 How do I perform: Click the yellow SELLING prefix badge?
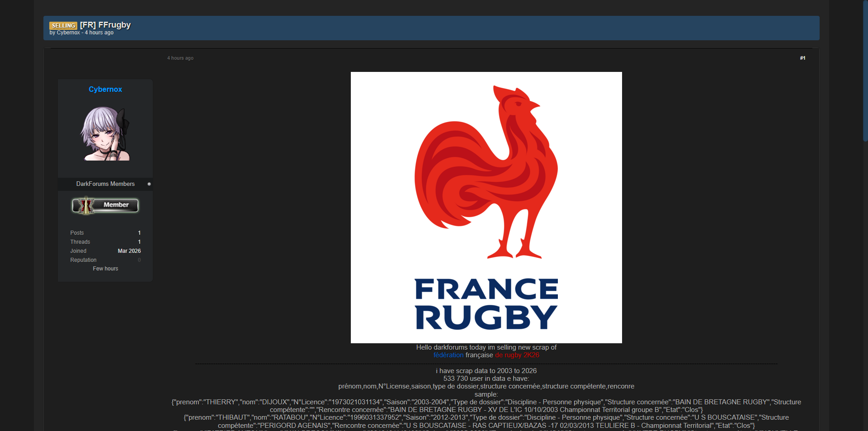pos(63,26)
